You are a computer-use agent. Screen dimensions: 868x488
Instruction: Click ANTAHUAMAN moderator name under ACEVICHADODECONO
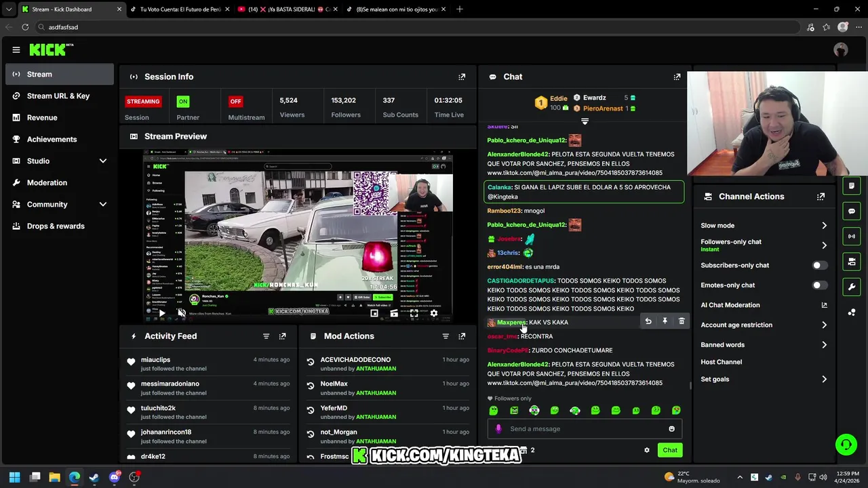pos(376,369)
